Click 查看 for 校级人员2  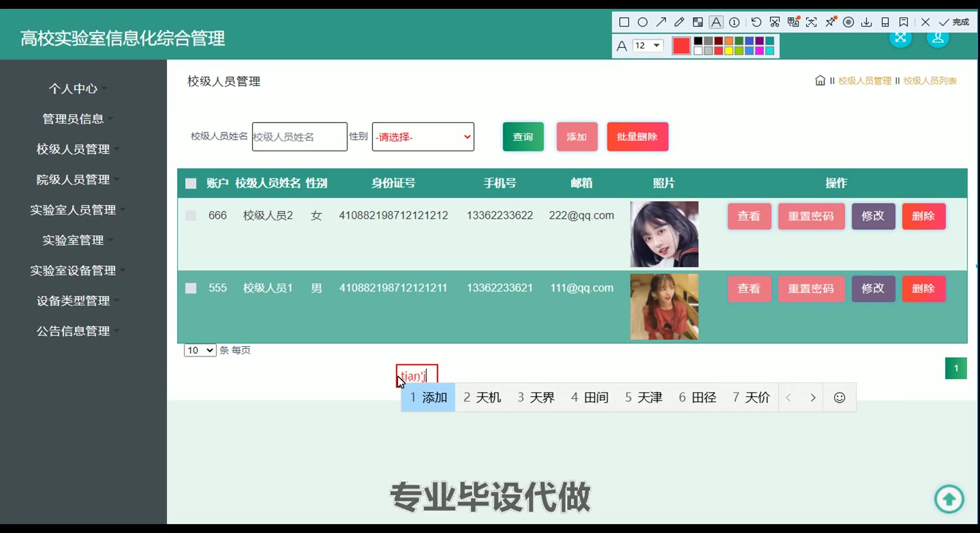(x=749, y=216)
